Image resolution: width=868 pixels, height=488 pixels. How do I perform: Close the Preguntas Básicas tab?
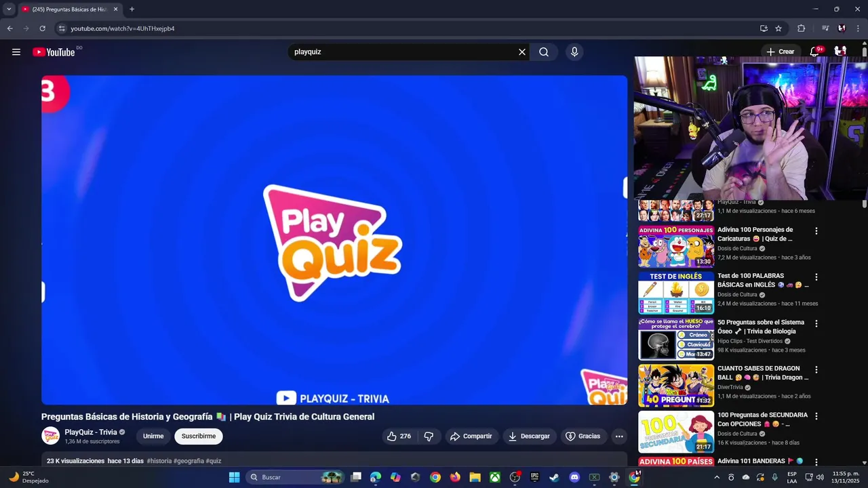point(115,9)
